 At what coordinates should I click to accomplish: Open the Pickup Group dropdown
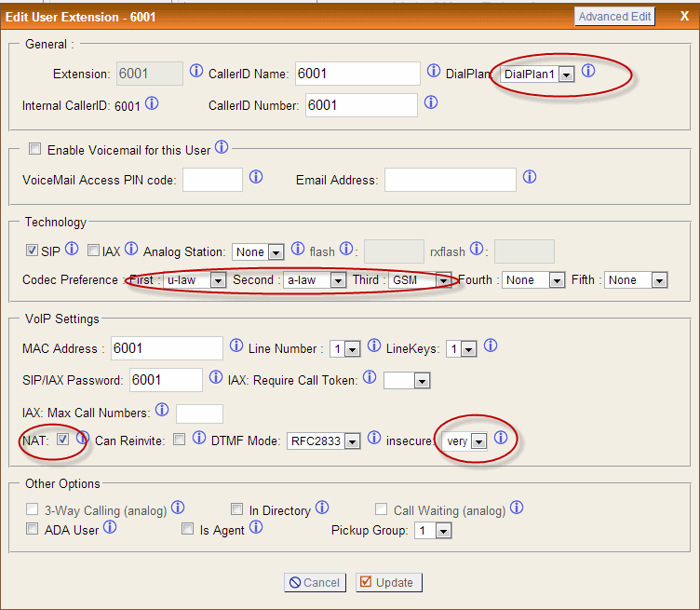coord(433,531)
